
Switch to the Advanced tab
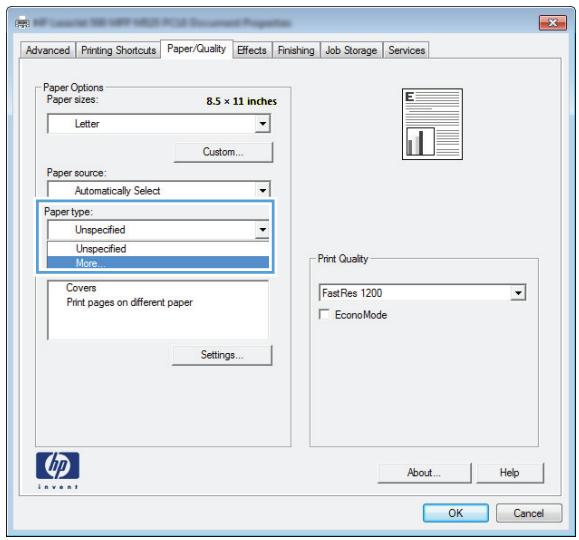tap(48, 50)
